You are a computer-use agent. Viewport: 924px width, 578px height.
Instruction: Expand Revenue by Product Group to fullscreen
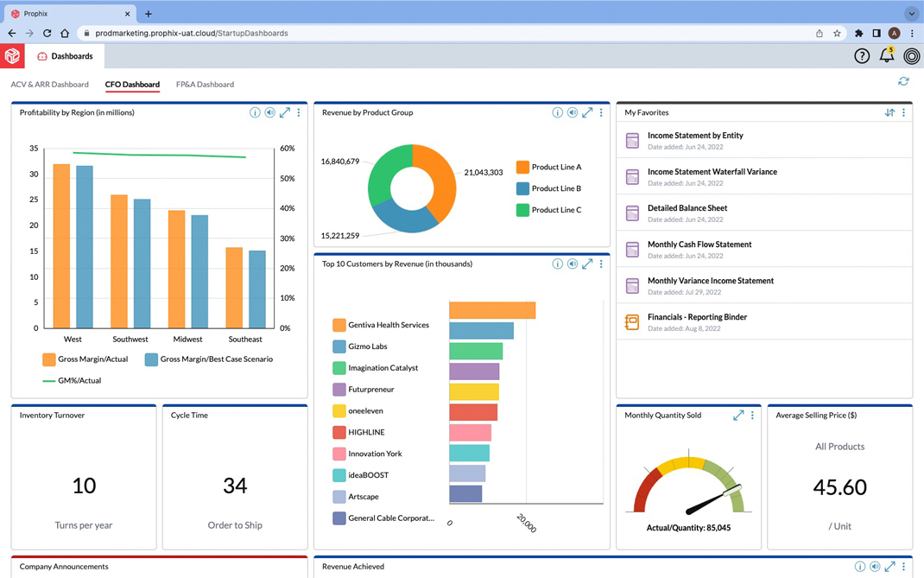[x=587, y=112]
